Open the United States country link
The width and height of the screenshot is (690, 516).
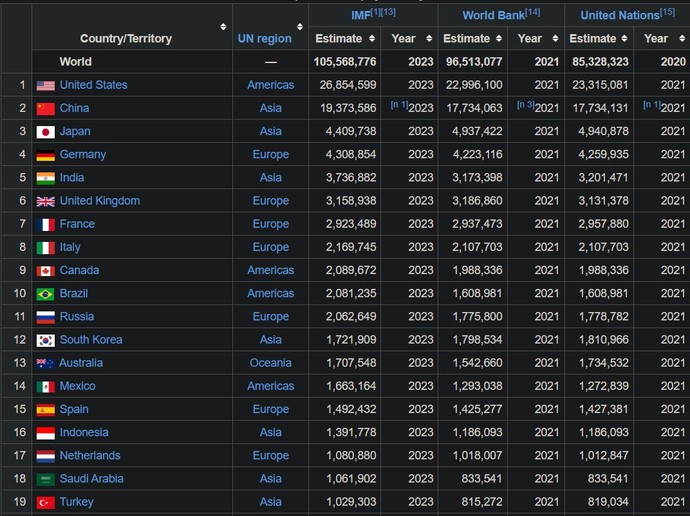pyautogui.click(x=93, y=85)
